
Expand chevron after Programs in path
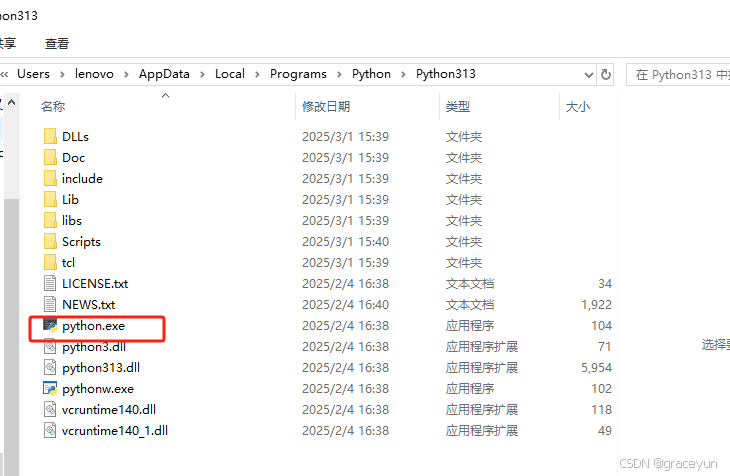pyautogui.click(x=339, y=75)
